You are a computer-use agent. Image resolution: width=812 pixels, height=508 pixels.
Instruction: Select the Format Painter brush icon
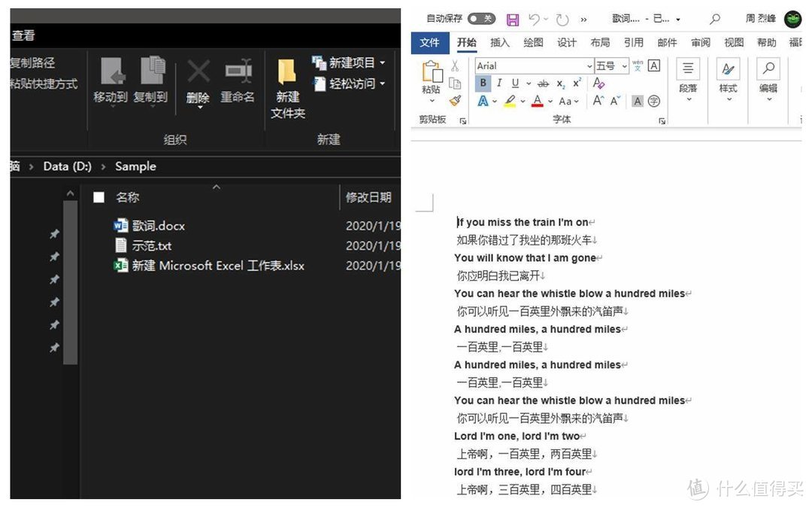(x=455, y=101)
